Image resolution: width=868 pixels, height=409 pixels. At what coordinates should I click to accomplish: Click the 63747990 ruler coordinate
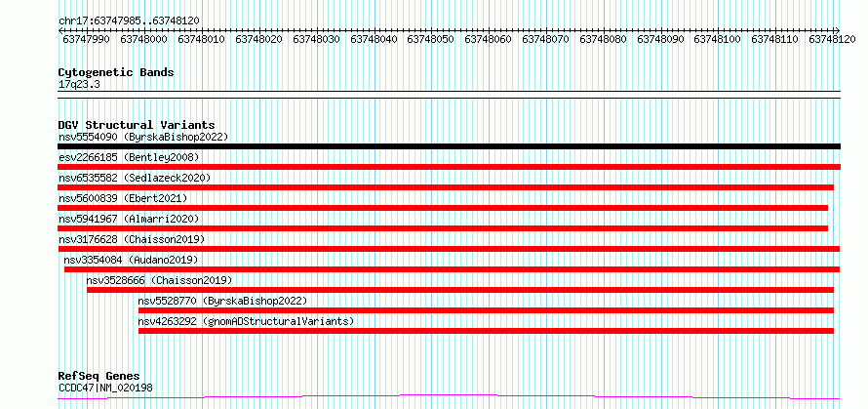pyautogui.click(x=86, y=39)
